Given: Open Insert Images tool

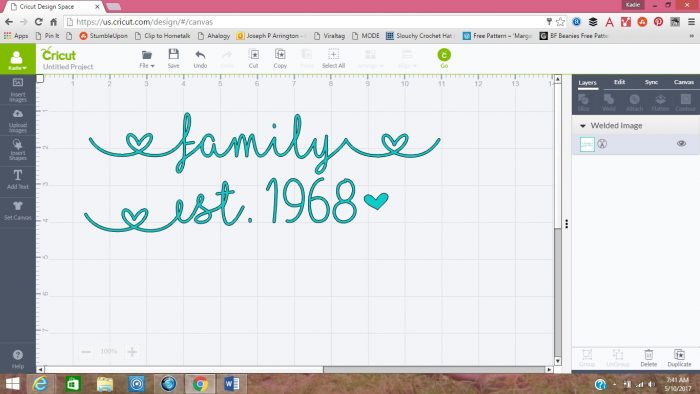Looking at the screenshot, I should [18, 90].
